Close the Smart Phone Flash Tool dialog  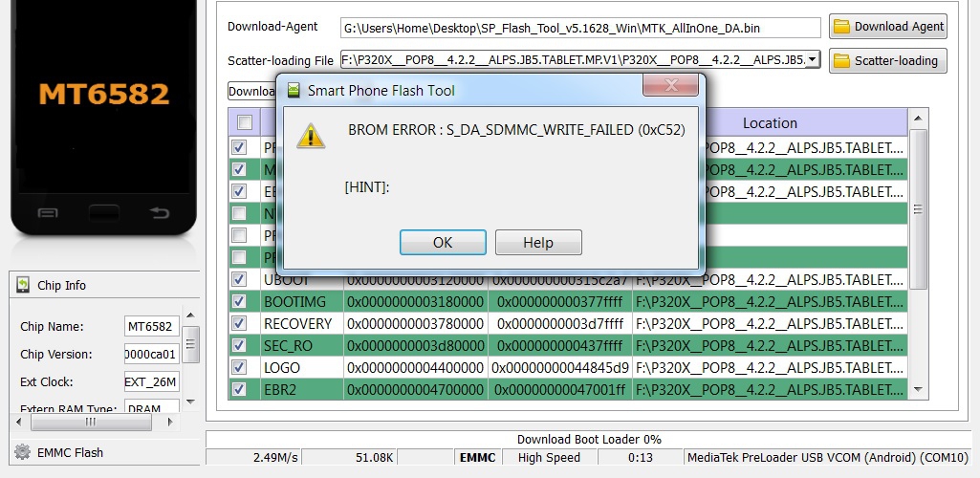click(670, 85)
